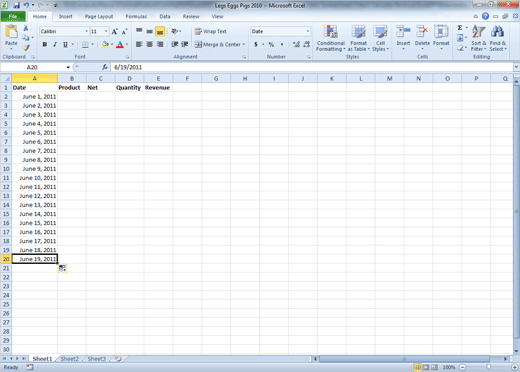The height and width of the screenshot is (372, 520).
Task: Click the Insert cells icon
Action: coord(403,32)
